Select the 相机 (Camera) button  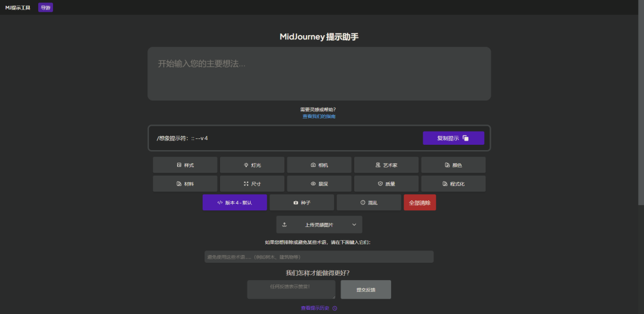[x=319, y=165]
